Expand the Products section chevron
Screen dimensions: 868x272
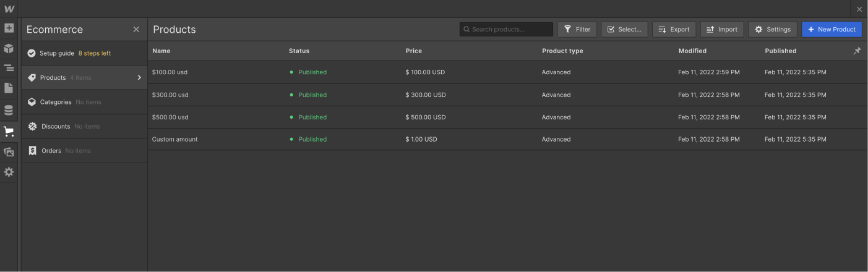click(139, 78)
